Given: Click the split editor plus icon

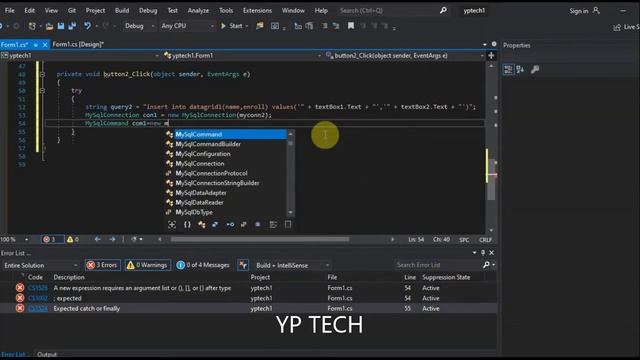Looking at the screenshot, I should point(491,56).
